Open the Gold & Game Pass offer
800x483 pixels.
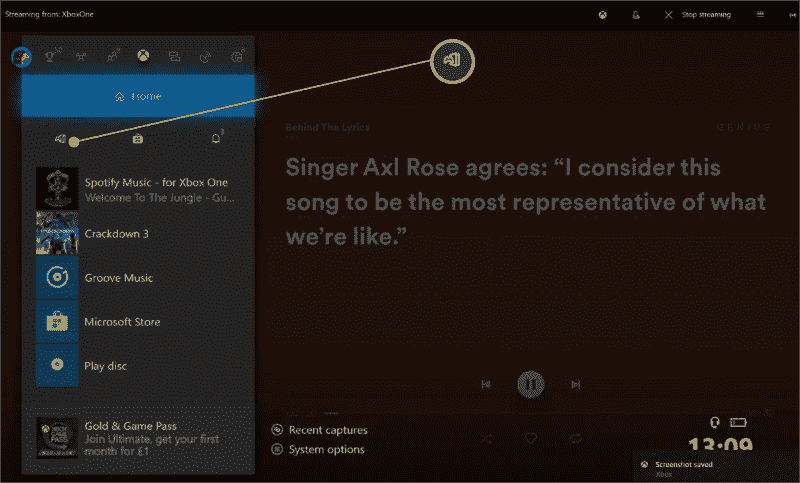point(138,438)
